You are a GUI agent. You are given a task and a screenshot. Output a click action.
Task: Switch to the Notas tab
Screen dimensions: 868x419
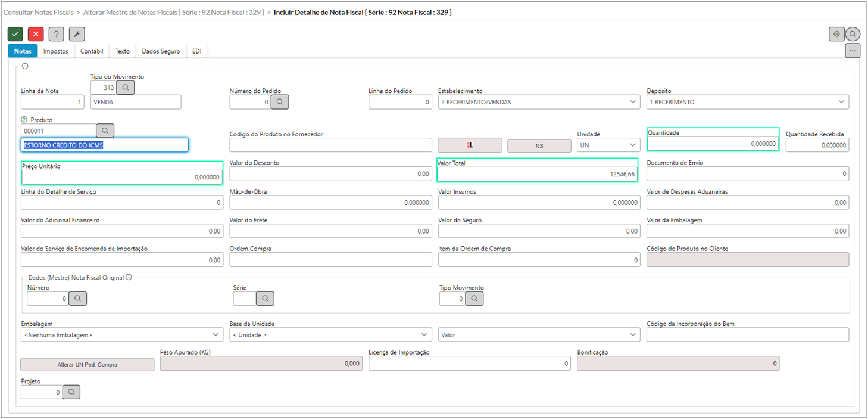tap(23, 51)
